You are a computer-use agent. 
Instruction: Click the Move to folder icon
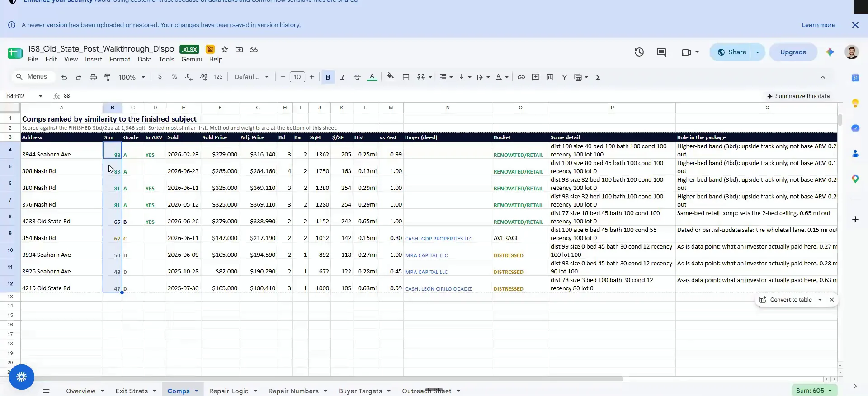coord(239,49)
